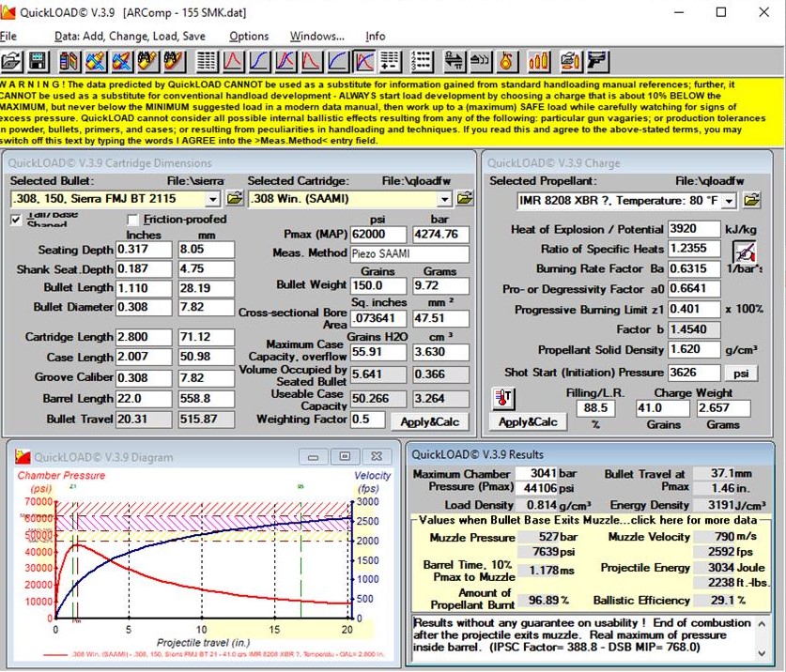Click the Charge Weight grains field 41.0
786x672 pixels.
coord(662,408)
